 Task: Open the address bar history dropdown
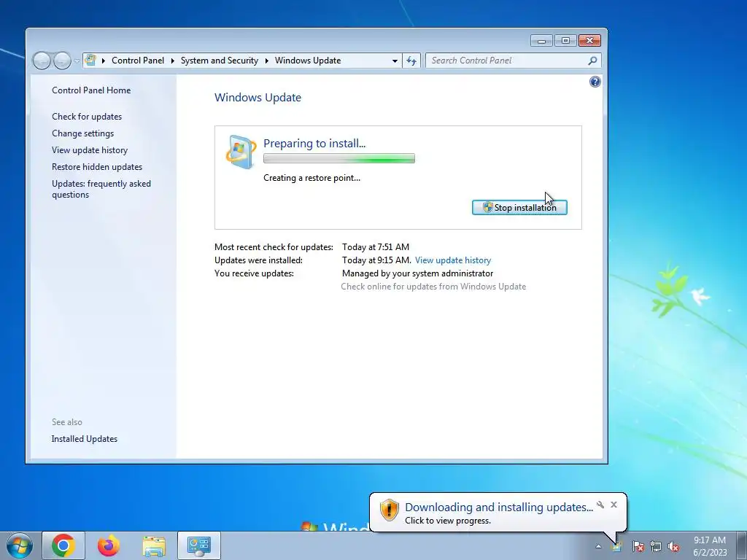(395, 61)
